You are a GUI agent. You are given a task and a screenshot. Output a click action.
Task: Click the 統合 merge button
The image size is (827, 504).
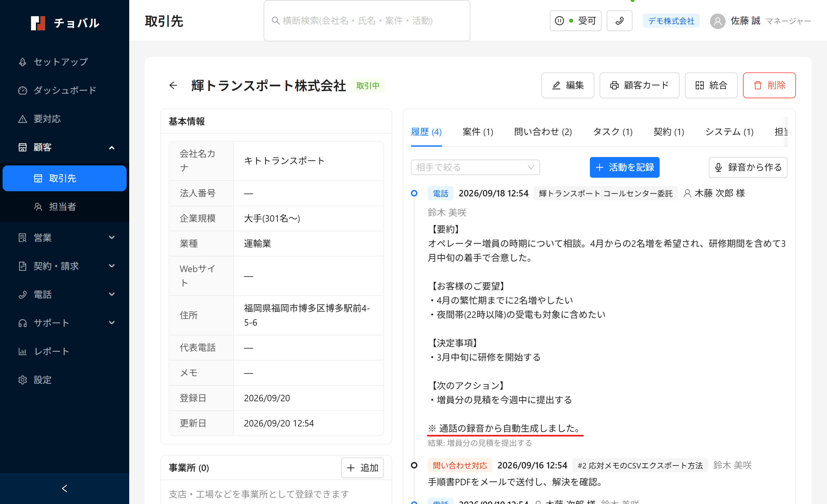pos(711,85)
